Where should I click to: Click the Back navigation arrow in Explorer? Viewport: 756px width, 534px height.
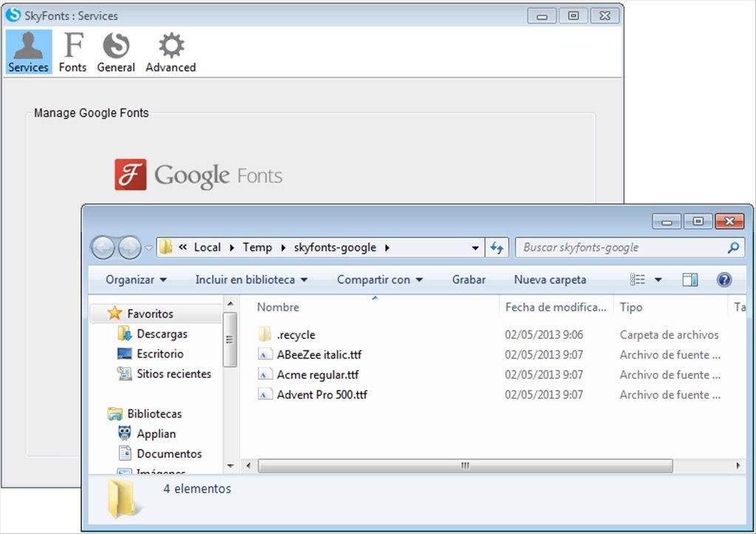pyautogui.click(x=103, y=247)
